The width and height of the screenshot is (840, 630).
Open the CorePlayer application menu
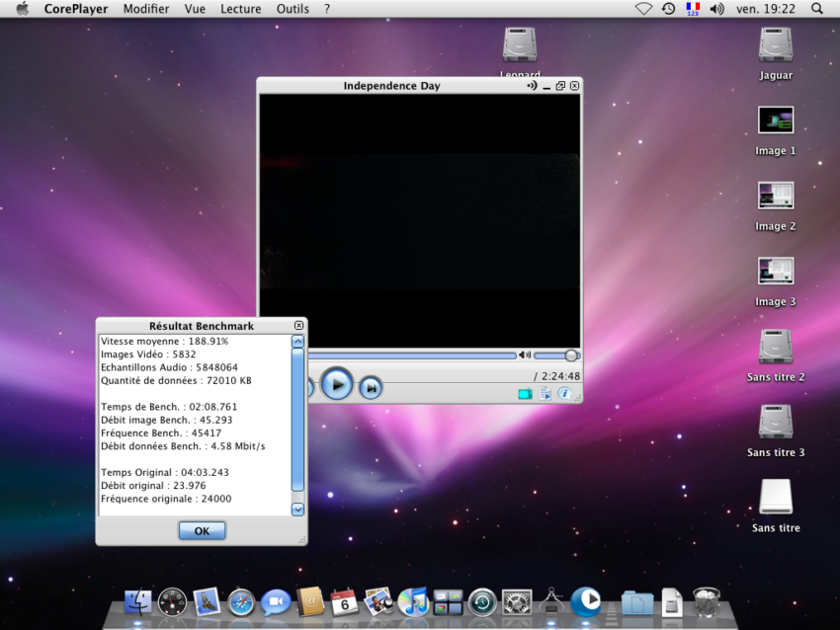click(x=75, y=9)
